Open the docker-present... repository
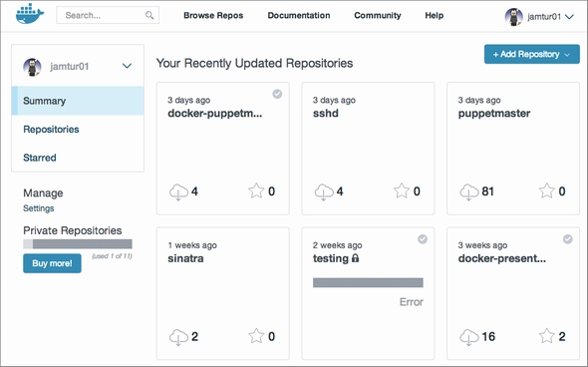588x367 pixels. pos(501,258)
